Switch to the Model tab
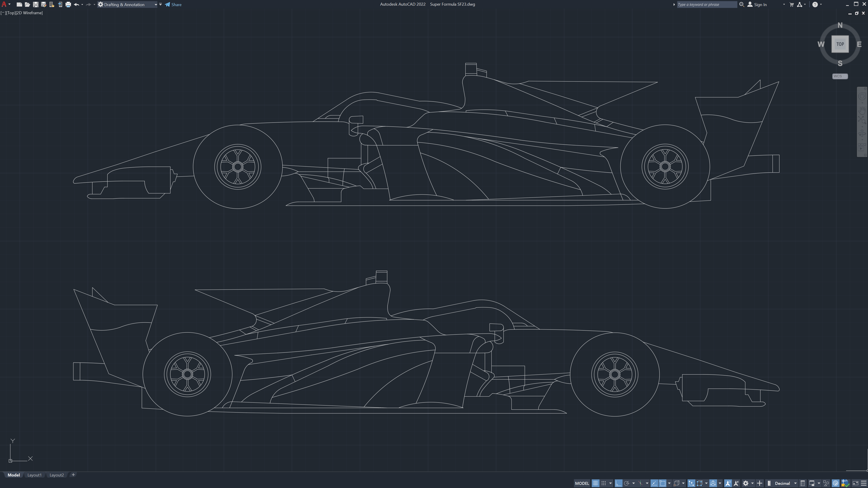This screenshot has width=868, height=488. [14, 475]
